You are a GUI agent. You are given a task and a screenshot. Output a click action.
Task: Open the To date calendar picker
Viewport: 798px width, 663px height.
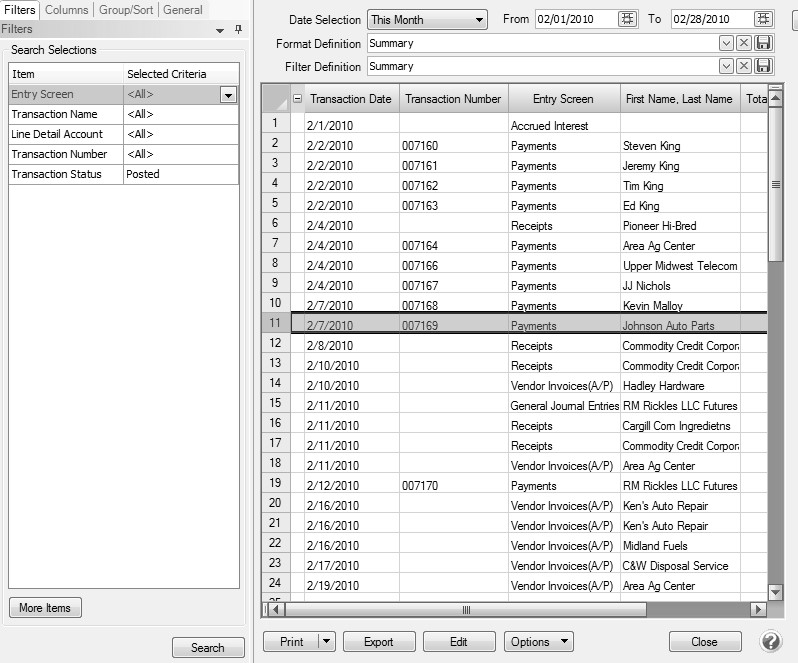coord(763,20)
